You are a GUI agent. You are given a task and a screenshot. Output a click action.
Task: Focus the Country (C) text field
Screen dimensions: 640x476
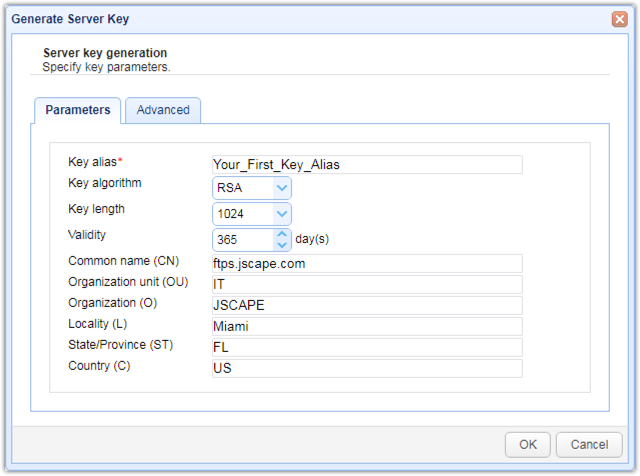(x=367, y=369)
